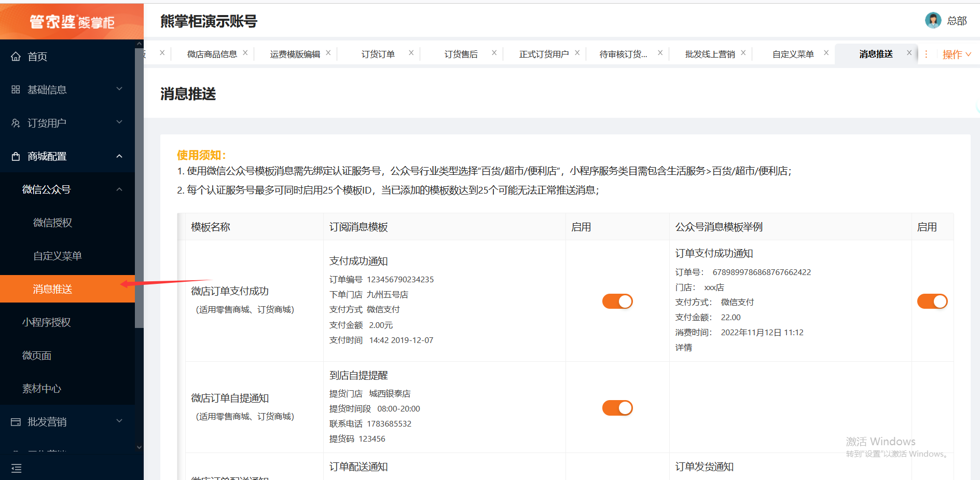This screenshot has height=480, width=980.
Task: Expand the 基础信息 sidebar section
Action: 67,90
